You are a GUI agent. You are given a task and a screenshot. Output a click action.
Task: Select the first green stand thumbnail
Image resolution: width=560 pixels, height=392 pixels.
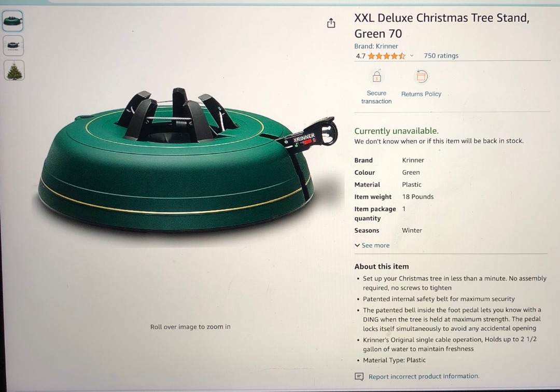point(13,21)
